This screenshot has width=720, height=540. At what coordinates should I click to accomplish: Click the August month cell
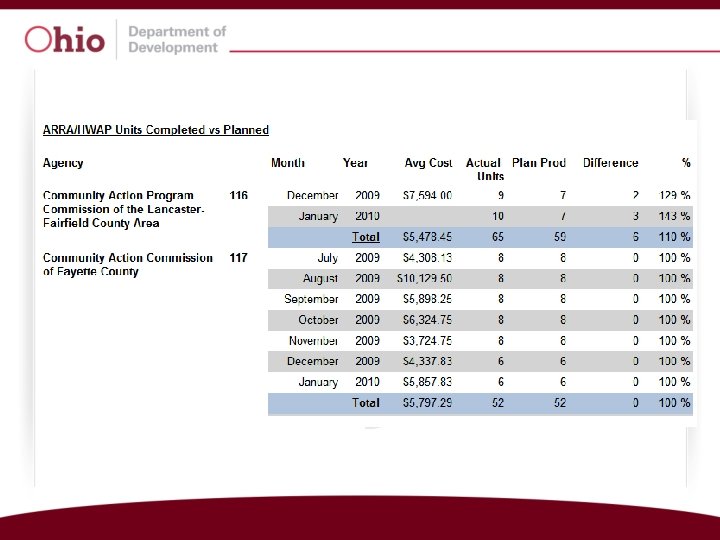(320, 279)
